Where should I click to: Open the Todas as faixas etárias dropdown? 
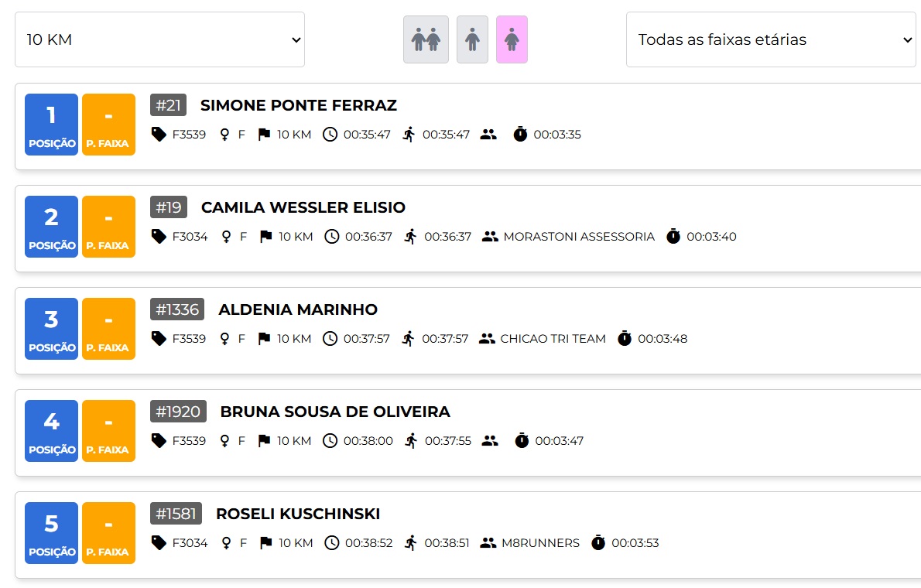coord(771,39)
